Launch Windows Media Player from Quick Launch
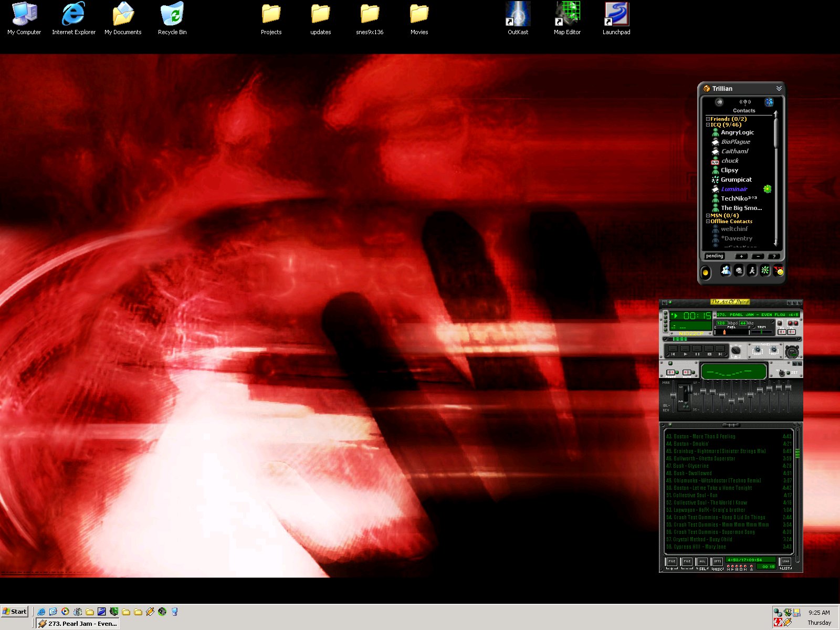840x630 pixels. point(65,612)
